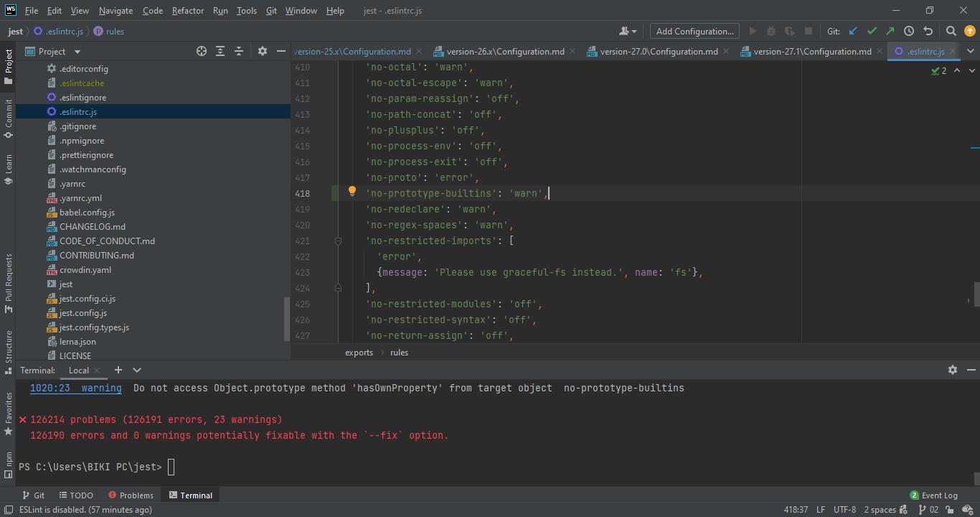Change line separator by clicking LF indicator
This screenshot has width=980, height=517.
pos(822,509)
